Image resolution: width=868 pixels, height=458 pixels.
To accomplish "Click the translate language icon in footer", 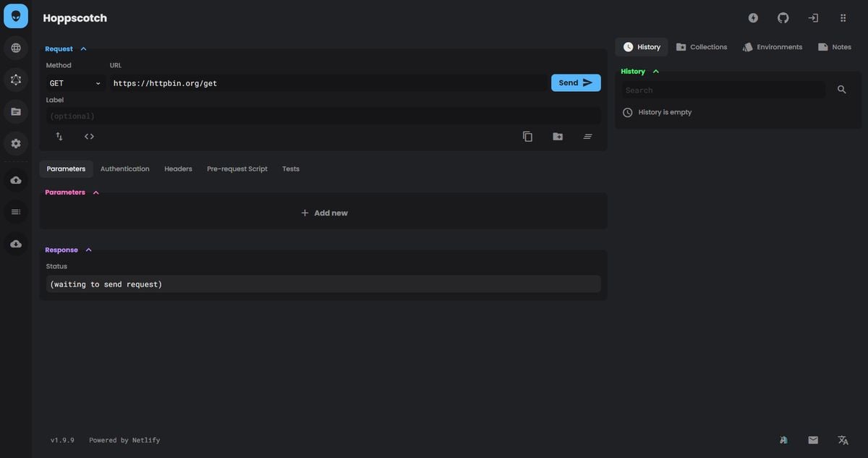I will (843, 440).
